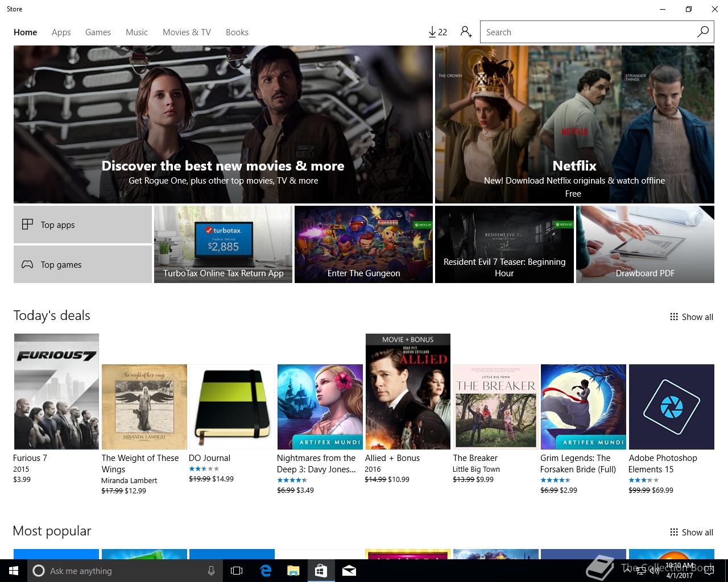Select Nightmares from the Deep 3 thumbnail
Viewport: 728px width, 582px height.
point(320,407)
